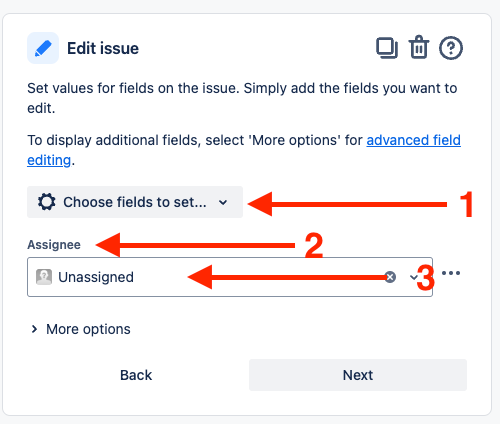
Task: Click the Unassigned avatar placeholder icon
Action: click(44, 277)
